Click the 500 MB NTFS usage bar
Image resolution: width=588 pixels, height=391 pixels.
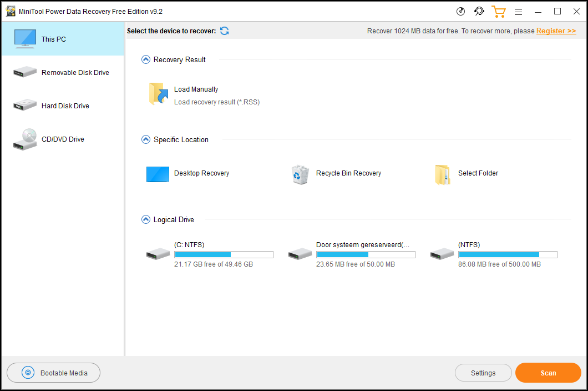coord(508,255)
